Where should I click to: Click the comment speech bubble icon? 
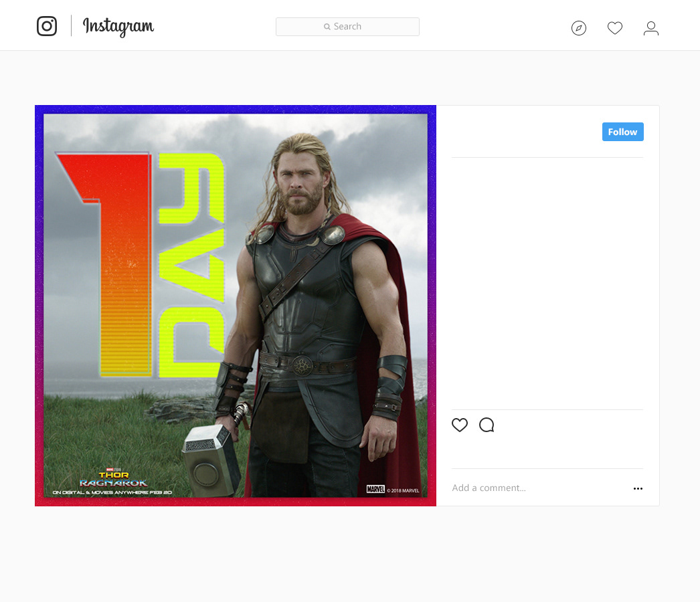(x=487, y=425)
